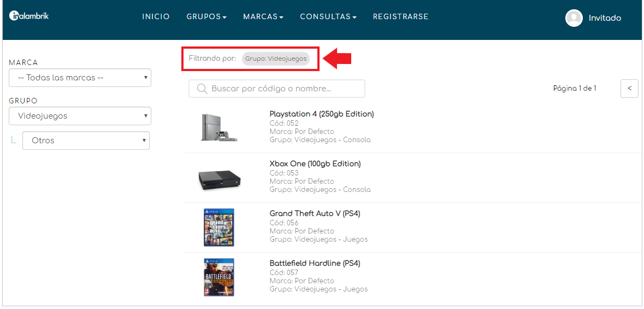Click 'Grupo: Videojuegos - Juegos' under Battlefield Hardline
Screen dimensions: 644x309
318,289
